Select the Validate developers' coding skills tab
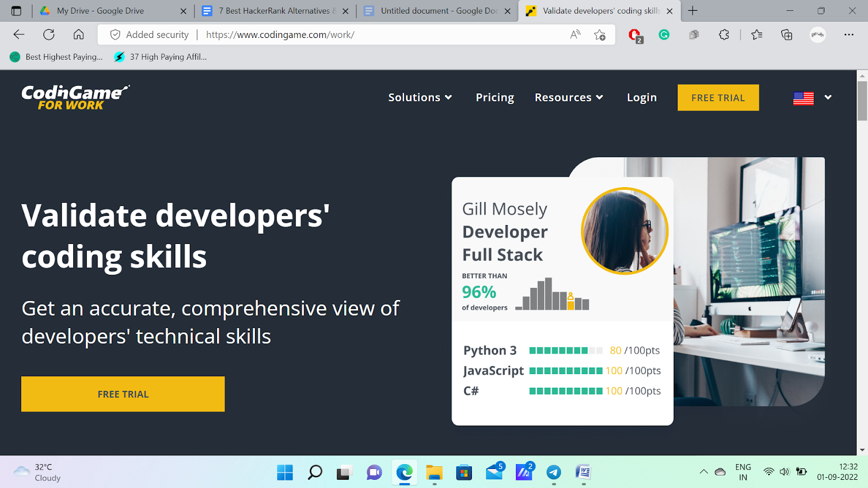The height and width of the screenshot is (488, 868). (x=600, y=11)
